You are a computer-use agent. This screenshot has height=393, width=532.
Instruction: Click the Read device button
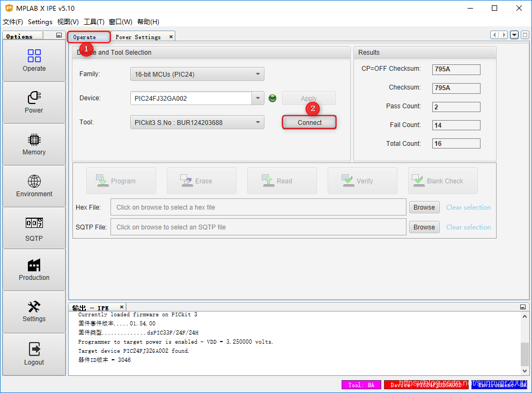(x=282, y=181)
